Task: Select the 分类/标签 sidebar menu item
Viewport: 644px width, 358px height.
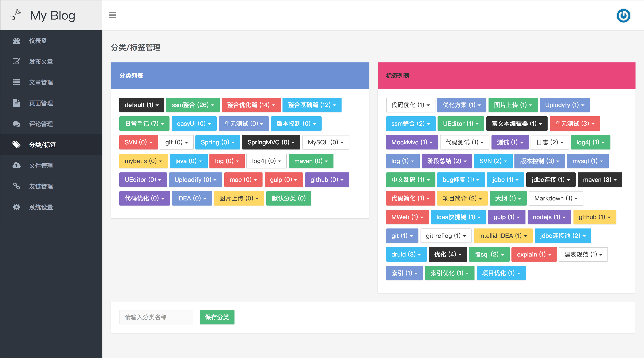Action: point(42,145)
